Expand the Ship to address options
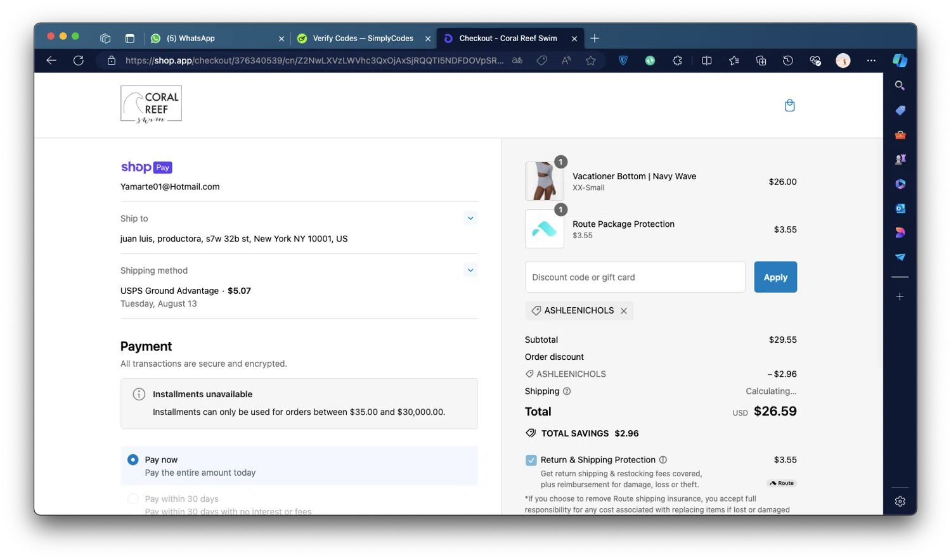The width and height of the screenshot is (951, 560). (x=470, y=219)
